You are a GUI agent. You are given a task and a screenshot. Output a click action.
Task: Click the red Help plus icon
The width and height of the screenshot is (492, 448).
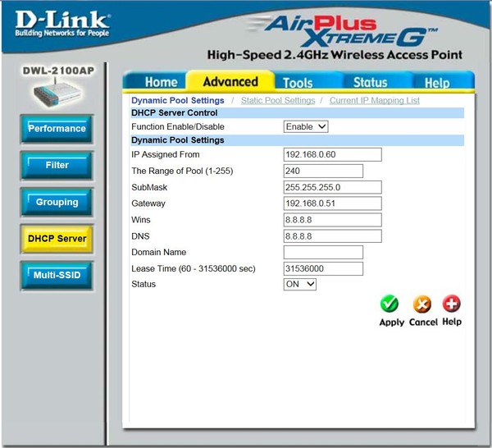(x=452, y=304)
